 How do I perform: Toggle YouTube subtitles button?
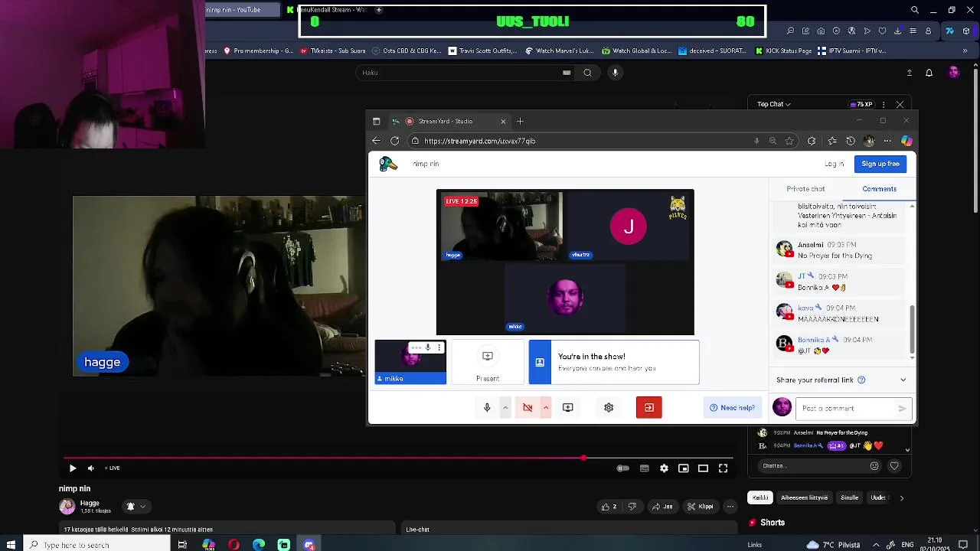click(645, 468)
